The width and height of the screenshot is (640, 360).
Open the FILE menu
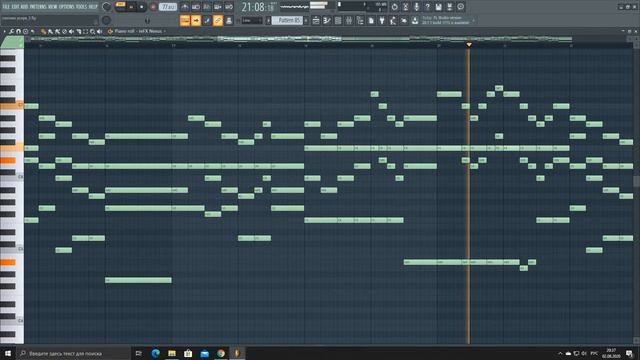(x=6, y=7)
